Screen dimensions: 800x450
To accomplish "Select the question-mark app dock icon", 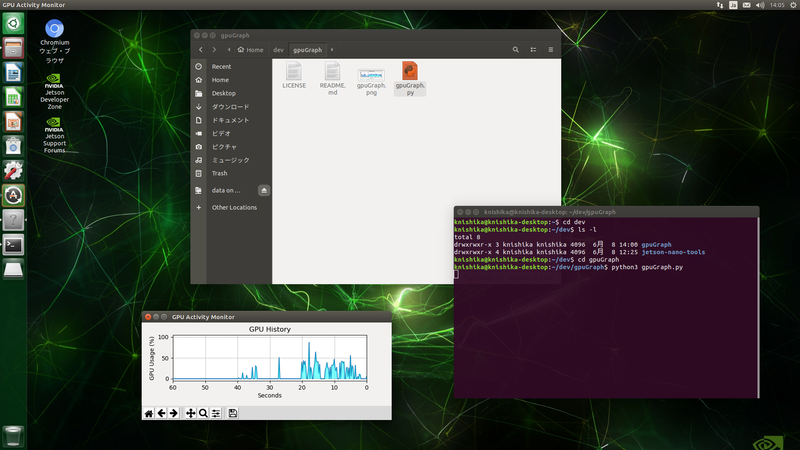I will (x=13, y=220).
